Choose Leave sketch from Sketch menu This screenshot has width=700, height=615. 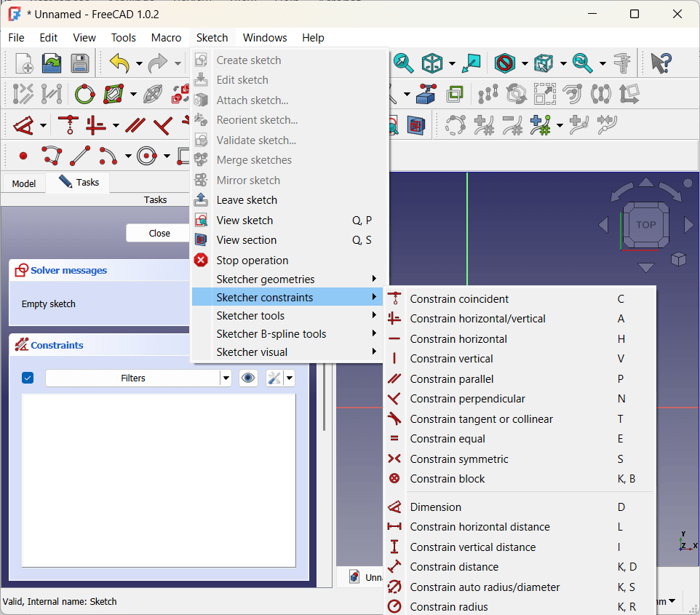(288, 200)
